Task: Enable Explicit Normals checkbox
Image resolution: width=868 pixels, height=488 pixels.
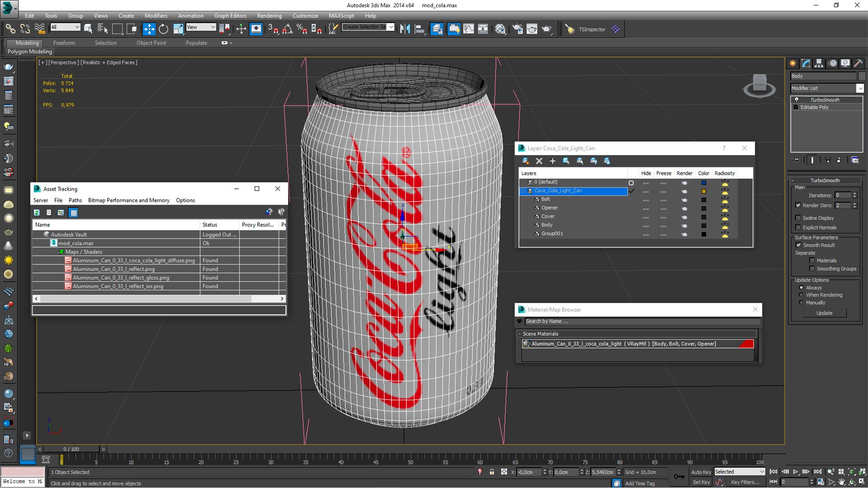Action: point(798,227)
